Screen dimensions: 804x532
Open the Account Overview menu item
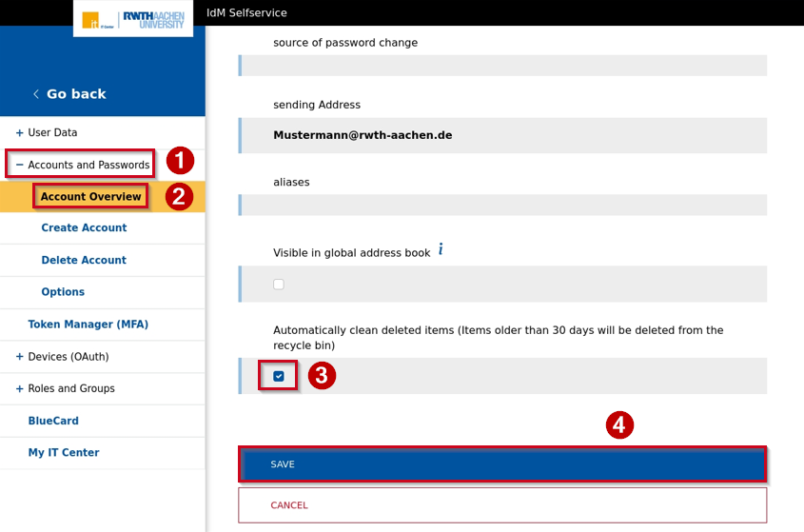point(90,196)
